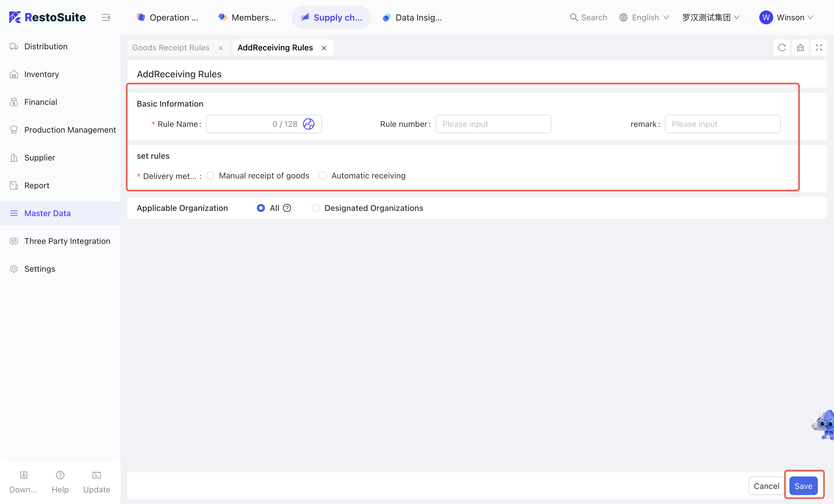
Task: Select Automatic receiving radio button
Action: click(323, 176)
